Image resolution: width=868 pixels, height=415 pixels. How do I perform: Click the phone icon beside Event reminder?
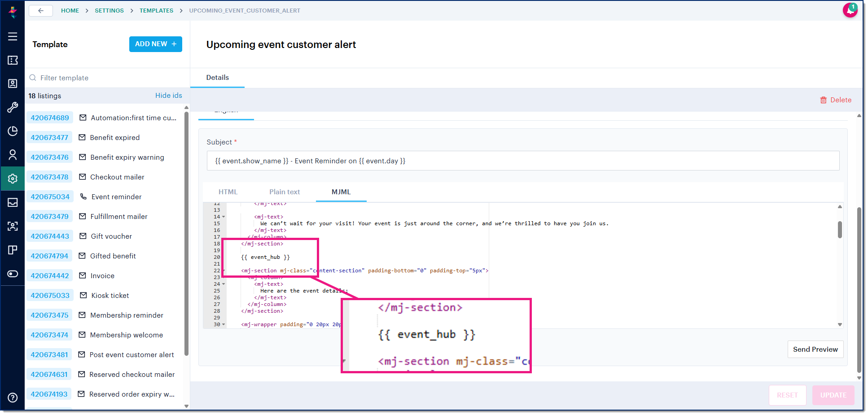click(83, 197)
